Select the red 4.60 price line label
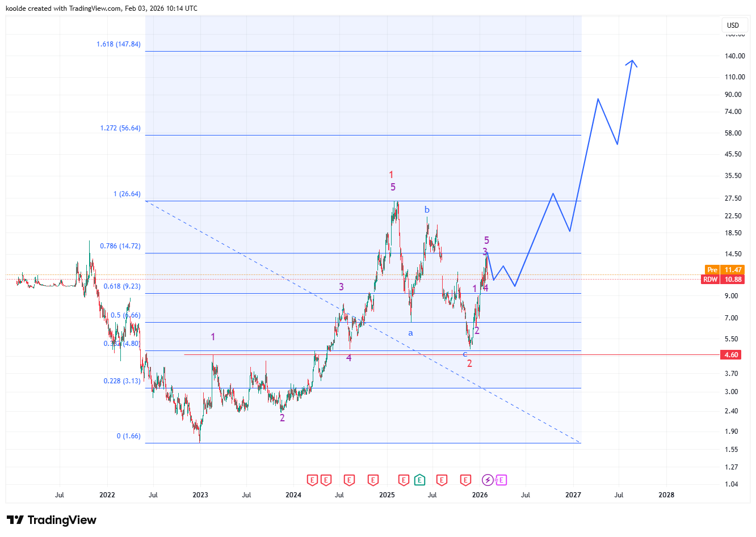 coord(731,355)
